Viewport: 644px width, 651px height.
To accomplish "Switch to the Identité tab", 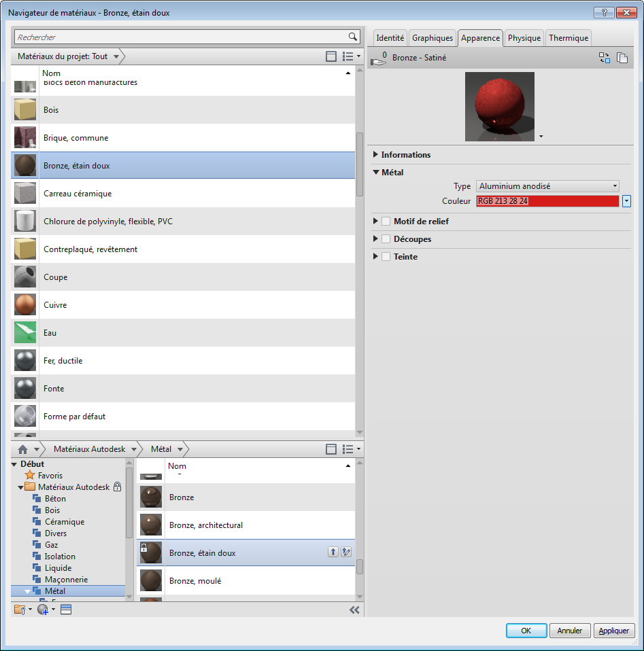I will tap(390, 38).
